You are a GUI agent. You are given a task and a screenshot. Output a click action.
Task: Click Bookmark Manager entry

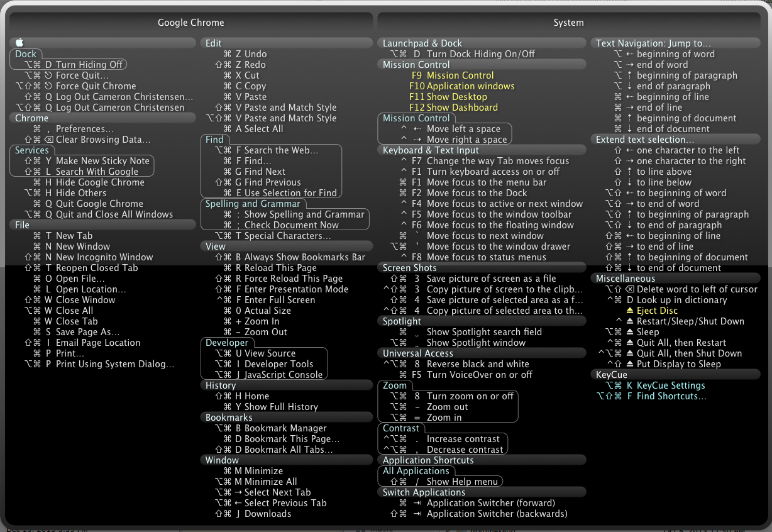tap(271, 428)
